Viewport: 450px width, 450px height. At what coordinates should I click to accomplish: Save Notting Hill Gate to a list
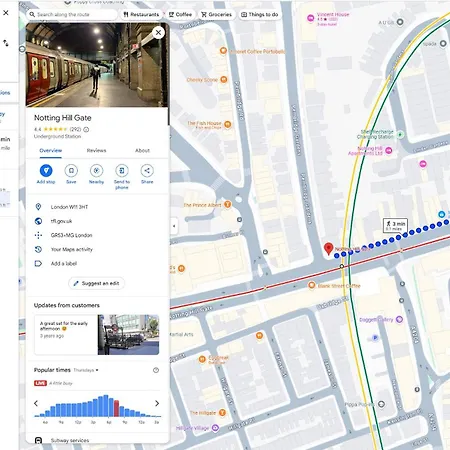pyautogui.click(x=71, y=170)
